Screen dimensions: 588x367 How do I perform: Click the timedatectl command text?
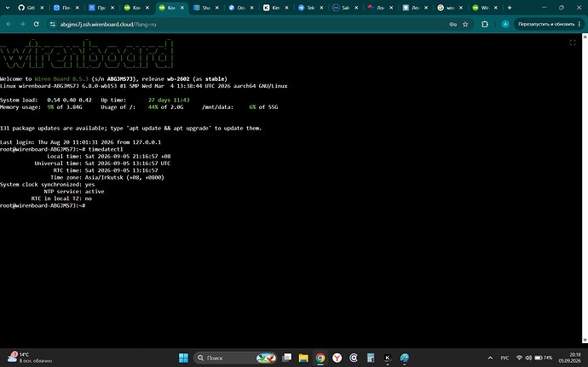point(106,149)
